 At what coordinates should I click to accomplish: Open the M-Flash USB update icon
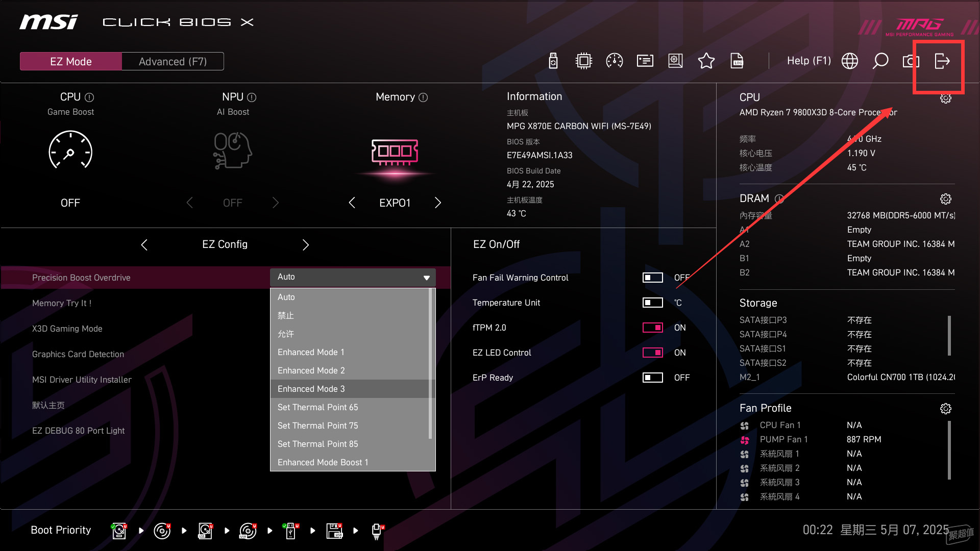(553, 61)
